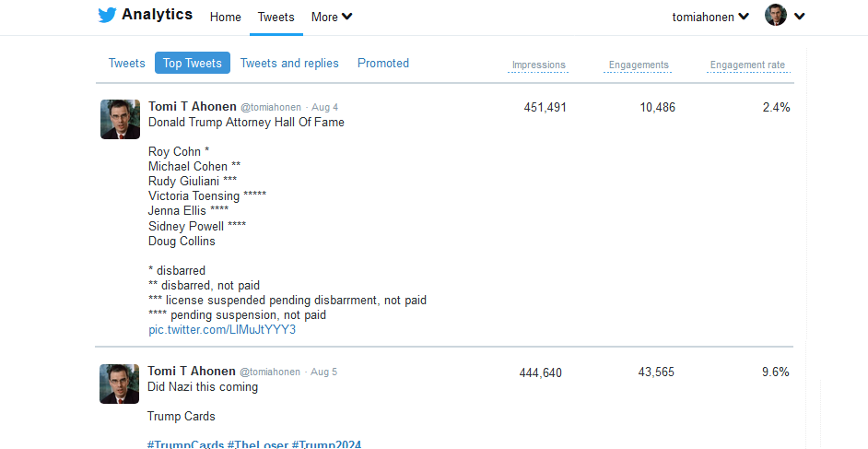This screenshot has height=449, width=868.
Task: Open the pic.twitter.com/LlMuJtYYY3 link
Action: pyautogui.click(x=222, y=330)
